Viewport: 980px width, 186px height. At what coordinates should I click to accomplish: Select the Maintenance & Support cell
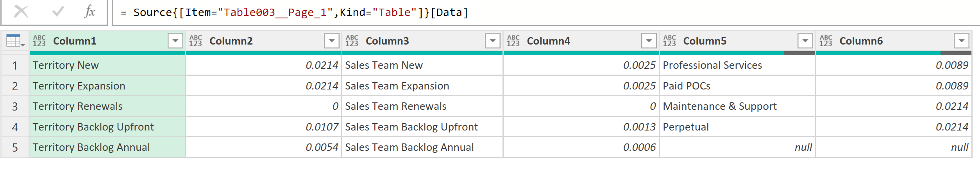pos(738,106)
